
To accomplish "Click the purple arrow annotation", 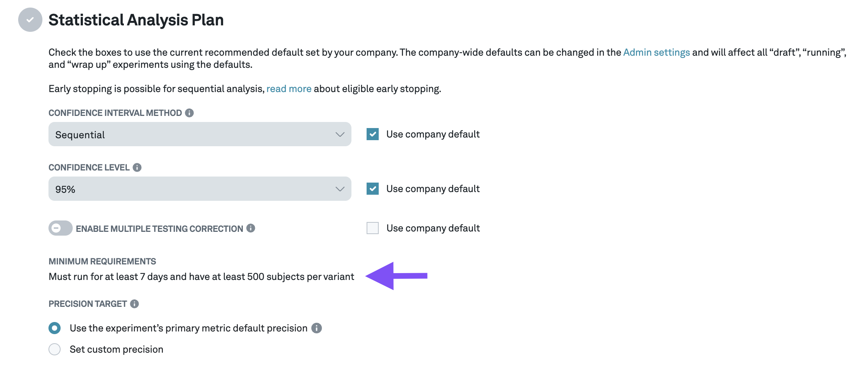I will tap(397, 276).
